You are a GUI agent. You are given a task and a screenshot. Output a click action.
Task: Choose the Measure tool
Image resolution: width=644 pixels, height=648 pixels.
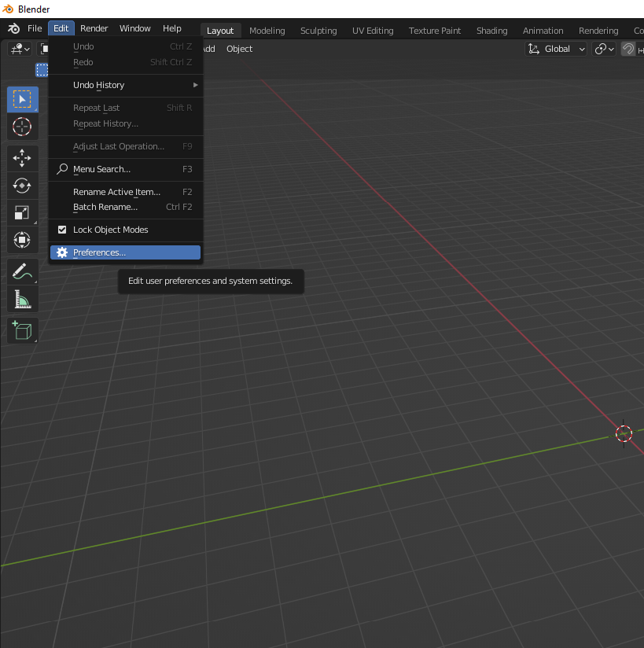tap(22, 299)
